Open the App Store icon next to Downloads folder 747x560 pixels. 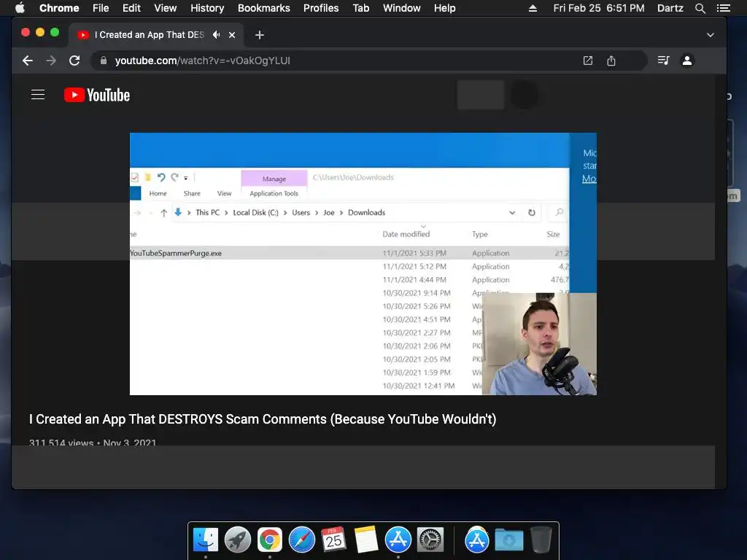point(477,540)
